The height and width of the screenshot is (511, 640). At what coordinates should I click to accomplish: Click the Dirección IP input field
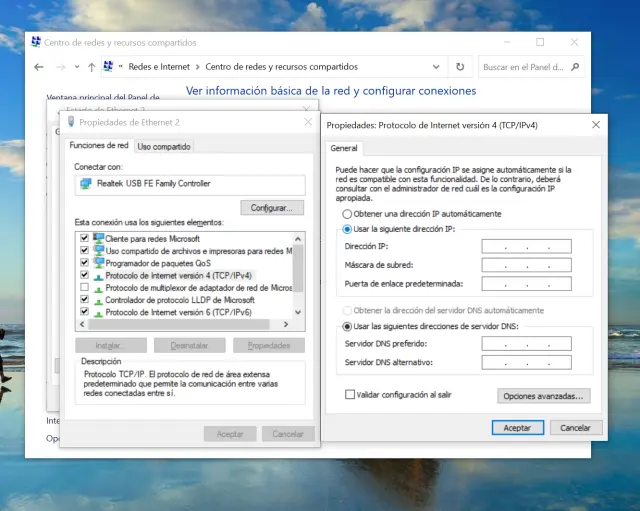coord(525,246)
